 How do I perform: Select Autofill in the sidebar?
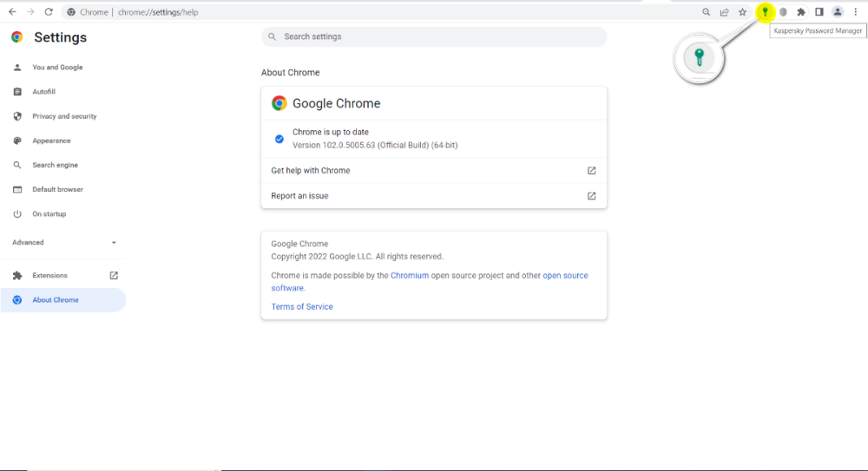tap(43, 92)
